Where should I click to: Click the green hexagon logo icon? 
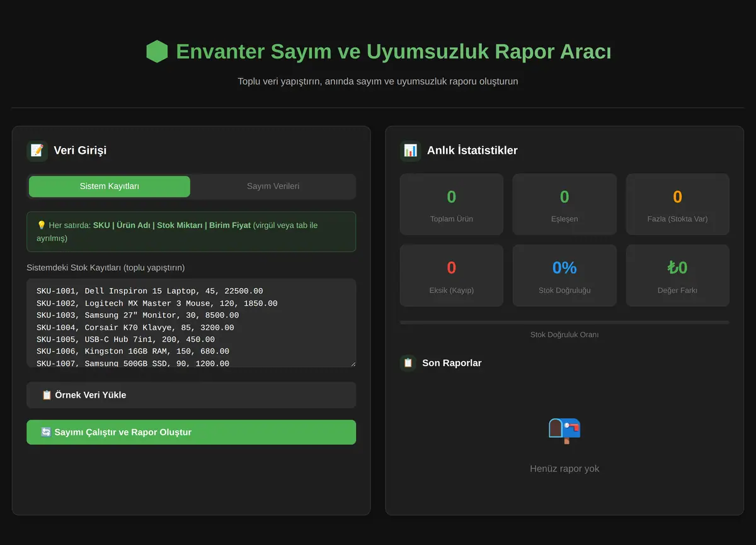157,52
